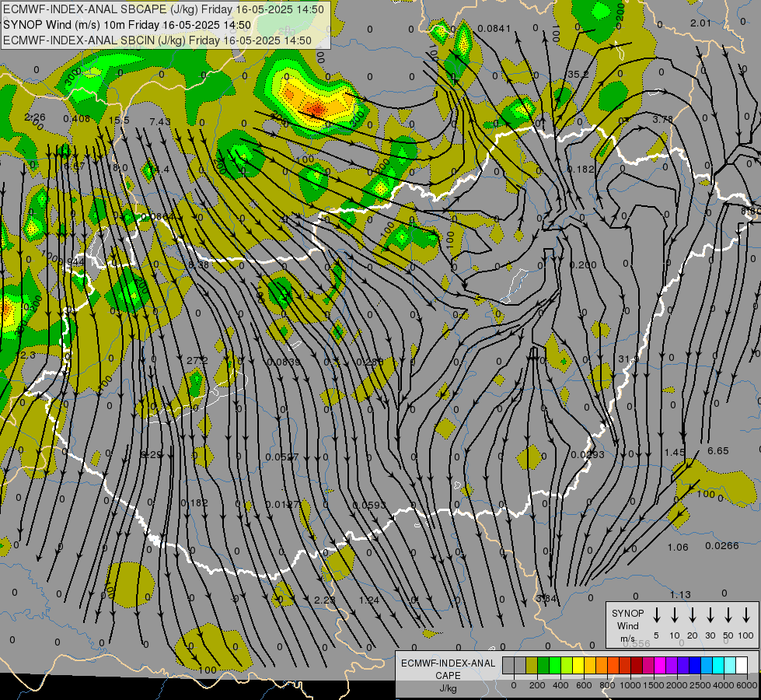Click the 'J/kg' unit label in legend
The height and width of the screenshot is (700, 761).
click(448, 688)
